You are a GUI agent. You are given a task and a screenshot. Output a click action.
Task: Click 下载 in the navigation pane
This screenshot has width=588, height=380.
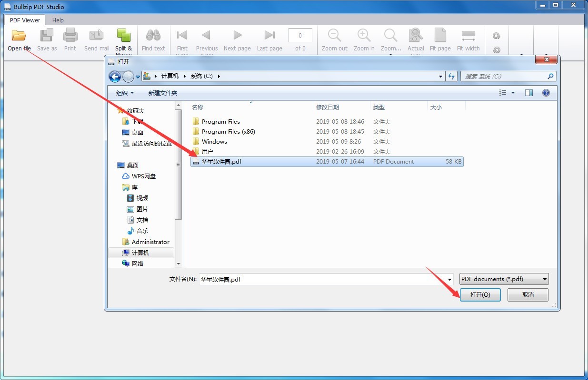tap(138, 121)
